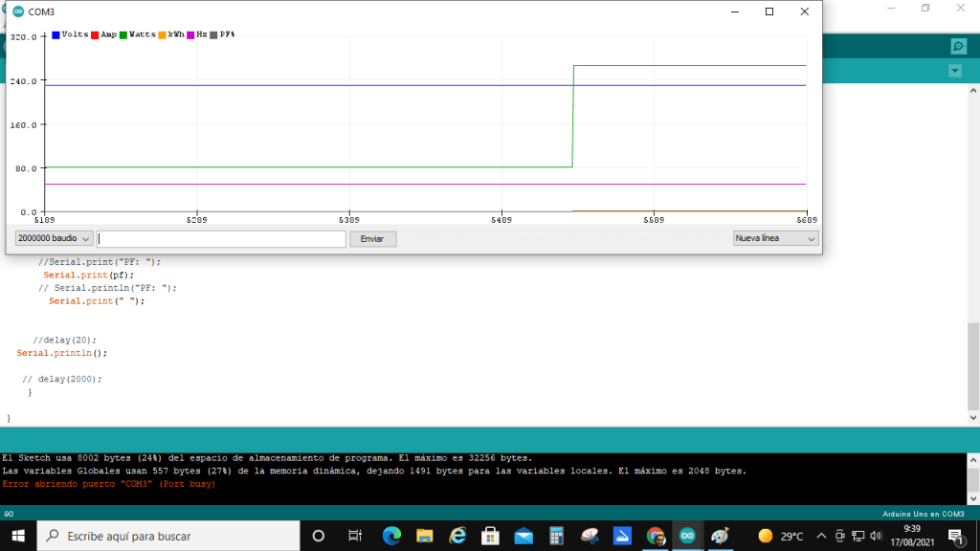Open the Nueva línea line-ending dropdown

click(x=775, y=238)
